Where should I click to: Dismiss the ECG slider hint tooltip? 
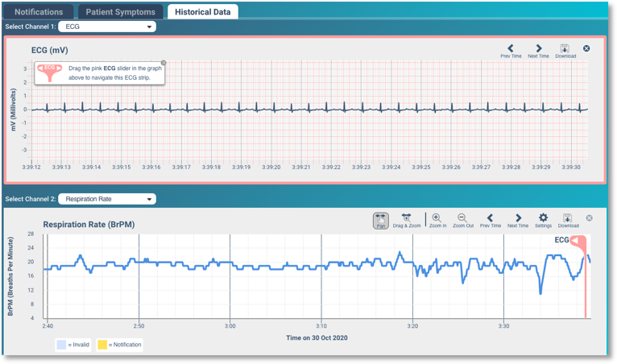(x=164, y=63)
